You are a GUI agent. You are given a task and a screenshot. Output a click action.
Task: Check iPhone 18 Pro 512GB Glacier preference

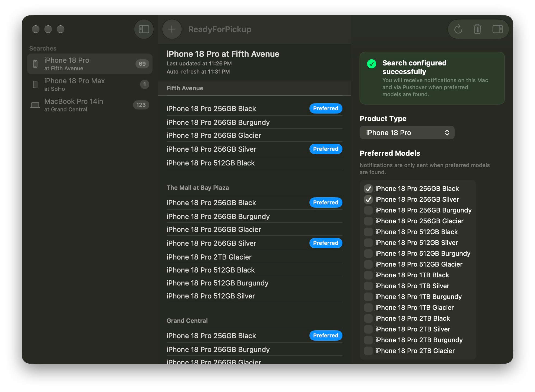(368, 264)
